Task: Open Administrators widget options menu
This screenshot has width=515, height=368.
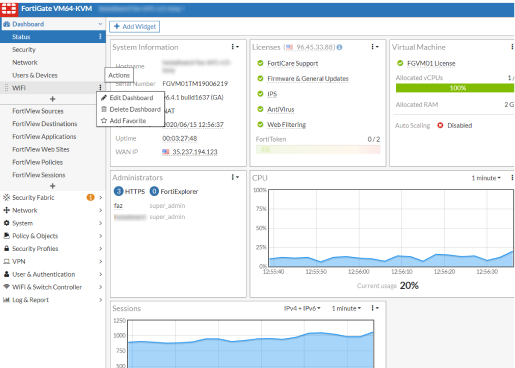Action: click(235, 177)
